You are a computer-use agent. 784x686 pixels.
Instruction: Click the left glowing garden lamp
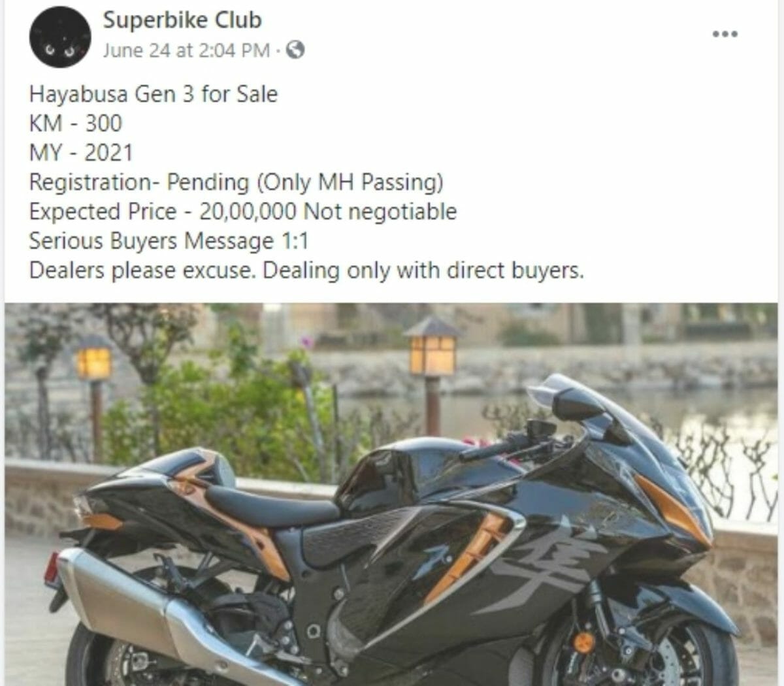[x=94, y=363]
